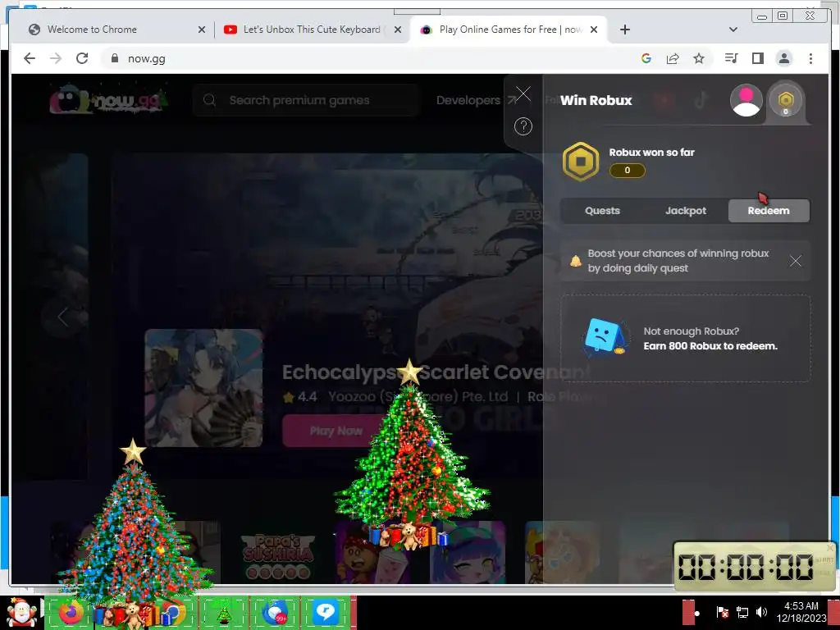The image size is (840, 630).
Task: Select the Redeem tab
Action: click(x=769, y=211)
